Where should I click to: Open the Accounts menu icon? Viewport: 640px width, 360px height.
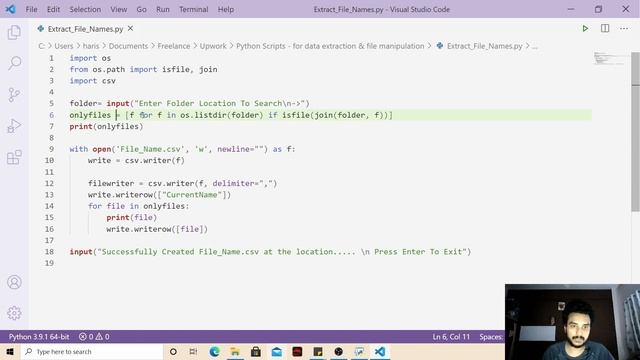click(14, 282)
